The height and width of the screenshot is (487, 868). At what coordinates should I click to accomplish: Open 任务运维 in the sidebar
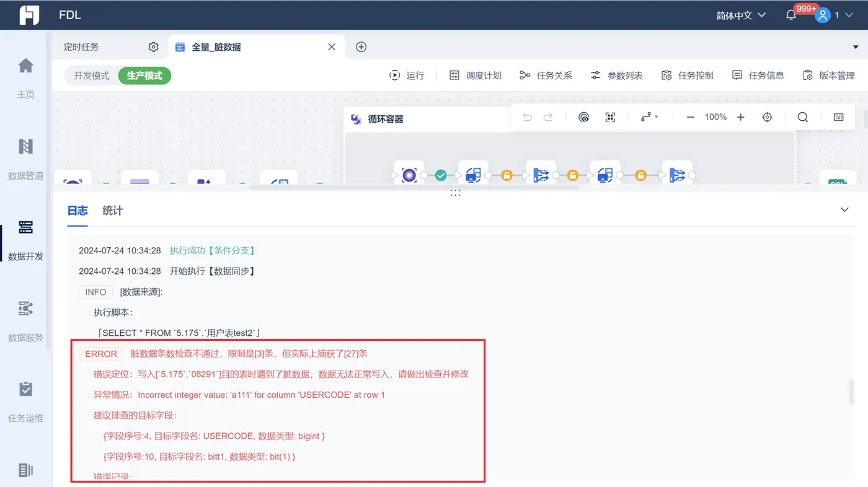click(x=25, y=401)
